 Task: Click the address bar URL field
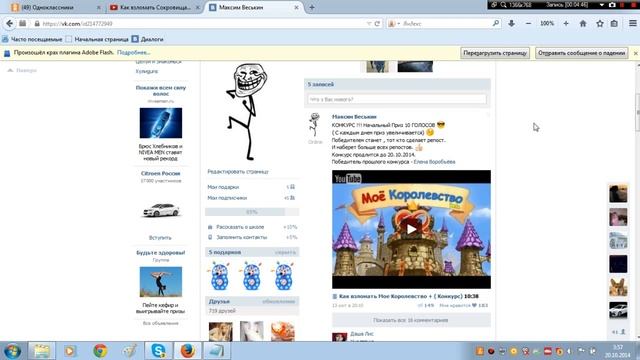click(x=200, y=24)
